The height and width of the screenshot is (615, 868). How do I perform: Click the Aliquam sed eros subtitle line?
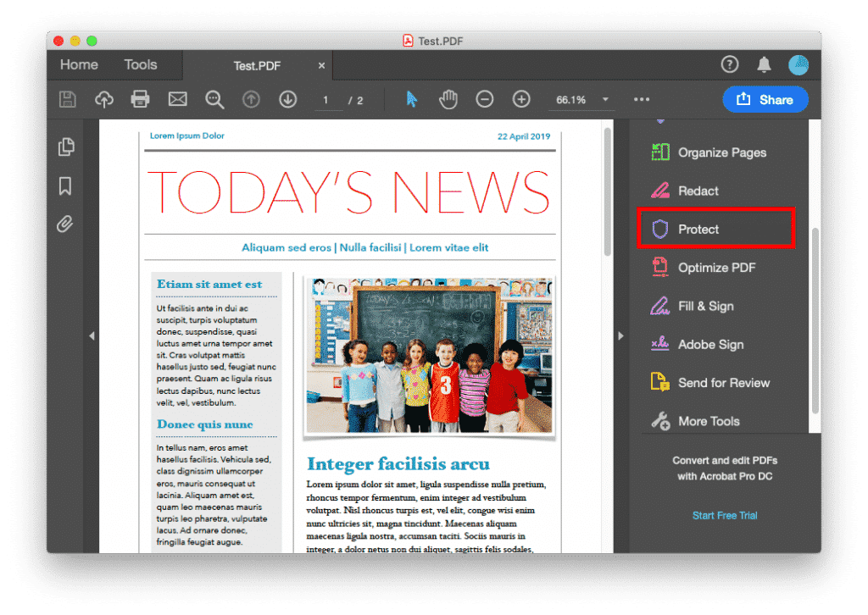pos(364,247)
